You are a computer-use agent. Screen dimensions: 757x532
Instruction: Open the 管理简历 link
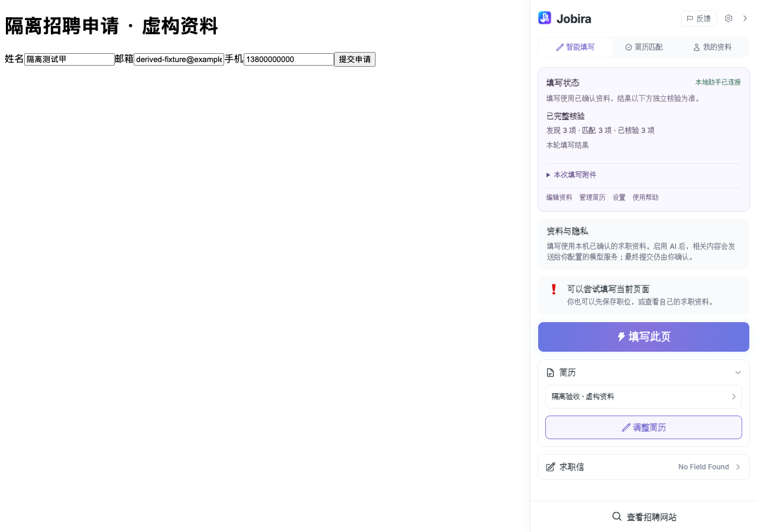click(593, 197)
